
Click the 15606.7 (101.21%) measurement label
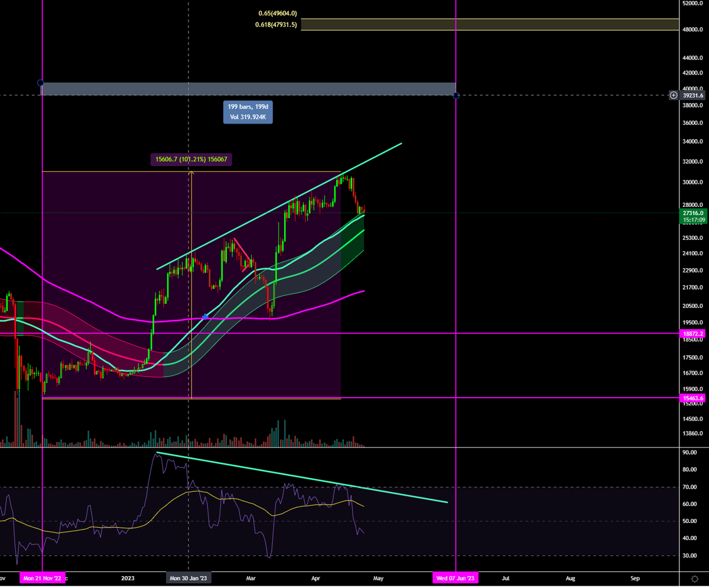point(191,159)
